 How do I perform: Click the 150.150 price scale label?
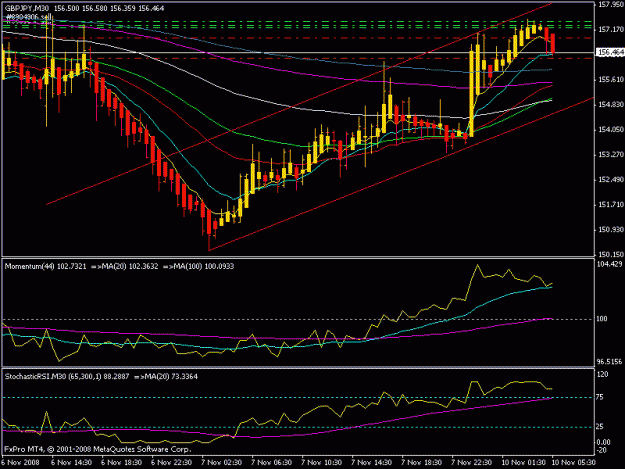tap(611, 254)
